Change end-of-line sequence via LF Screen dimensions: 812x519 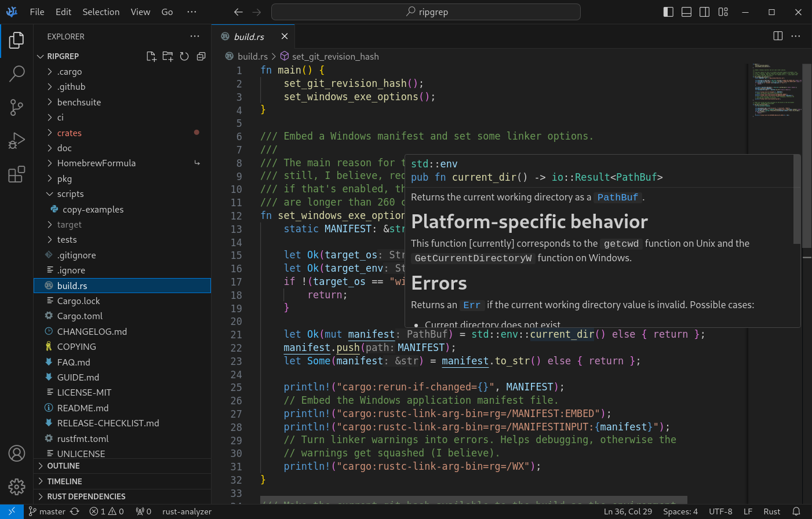748,511
